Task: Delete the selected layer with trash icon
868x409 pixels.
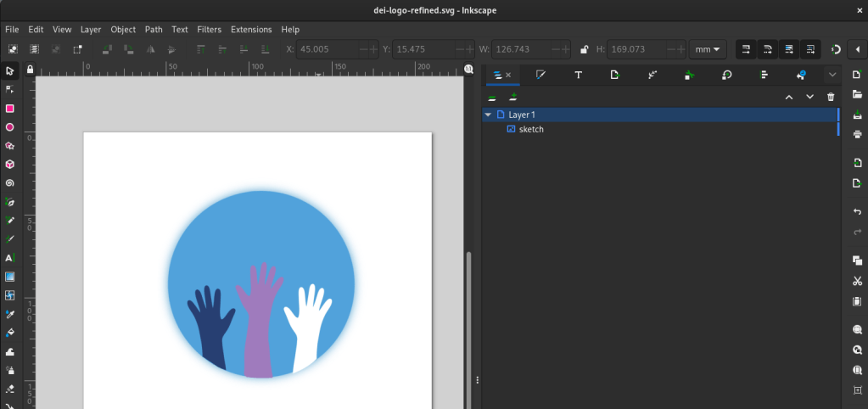Action: tap(831, 98)
